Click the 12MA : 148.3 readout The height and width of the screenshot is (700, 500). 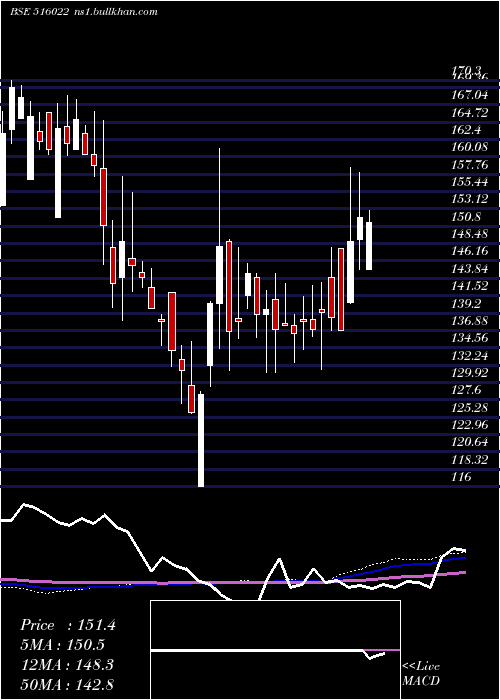(67, 665)
